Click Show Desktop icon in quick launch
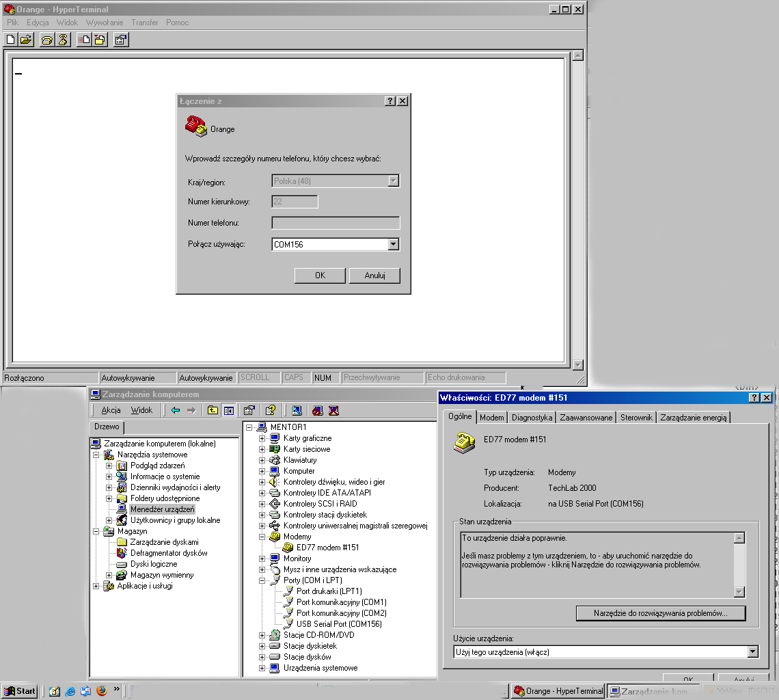The height and width of the screenshot is (700, 779). pyautogui.click(x=55, y=690)
